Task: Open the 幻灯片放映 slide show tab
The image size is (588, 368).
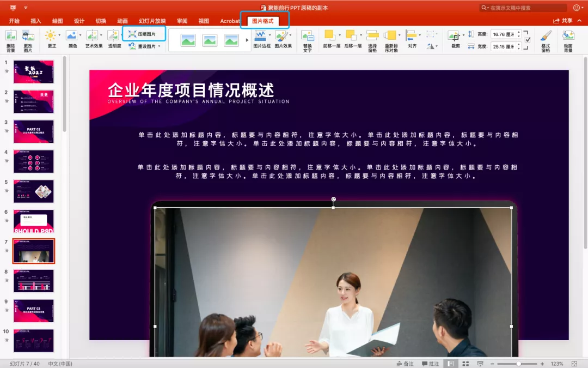Action: coord(152,21)
